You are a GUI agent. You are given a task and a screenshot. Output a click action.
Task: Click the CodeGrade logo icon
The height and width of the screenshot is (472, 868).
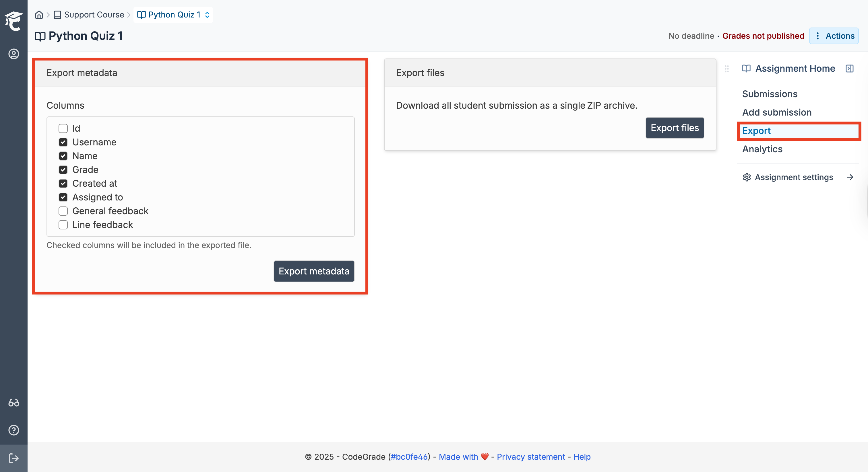(13, 21)
